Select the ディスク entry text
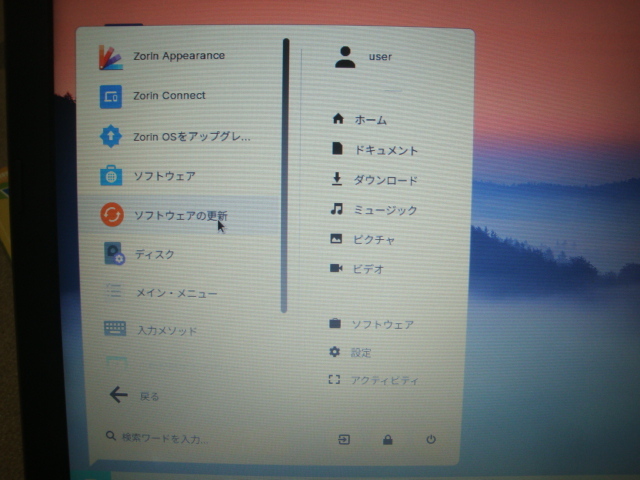Screen dimensions: 640x480 point(155,254)
